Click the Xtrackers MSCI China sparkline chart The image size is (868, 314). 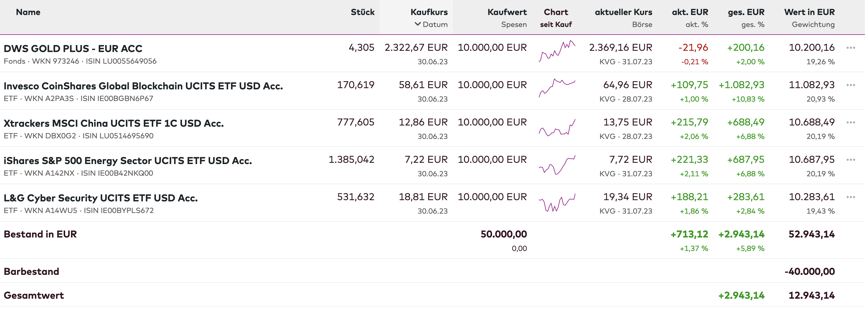[x=557, y=128]
